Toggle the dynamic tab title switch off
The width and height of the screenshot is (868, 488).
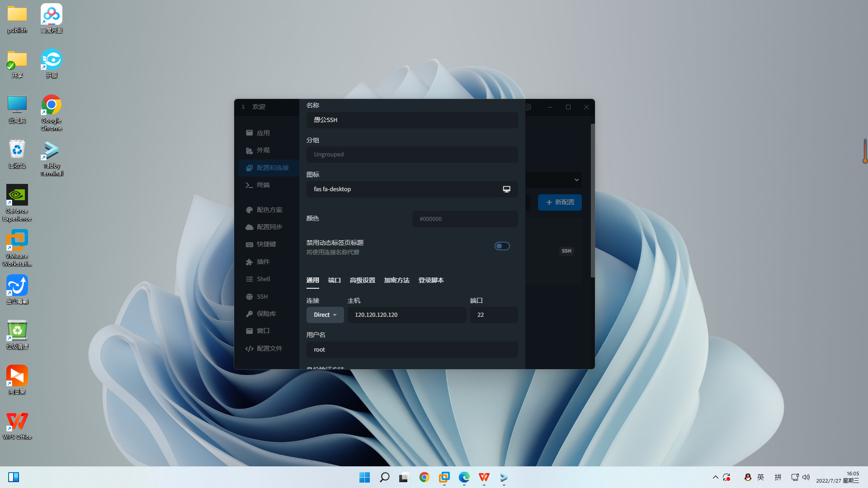point(502,246)
